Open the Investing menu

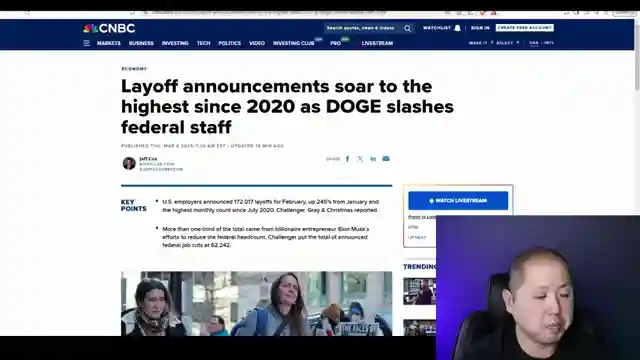coord(175,43)
